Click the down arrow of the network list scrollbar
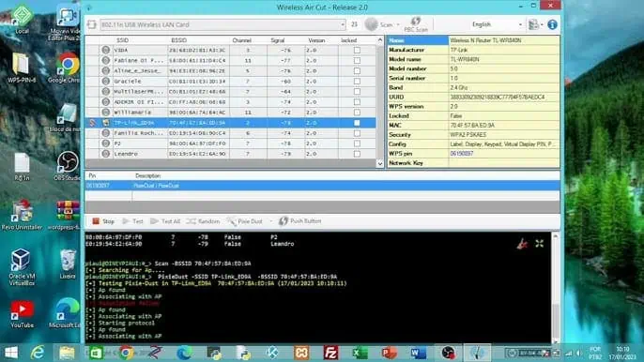This screenshot has width=644, height=362. click(x=380, y=163)
